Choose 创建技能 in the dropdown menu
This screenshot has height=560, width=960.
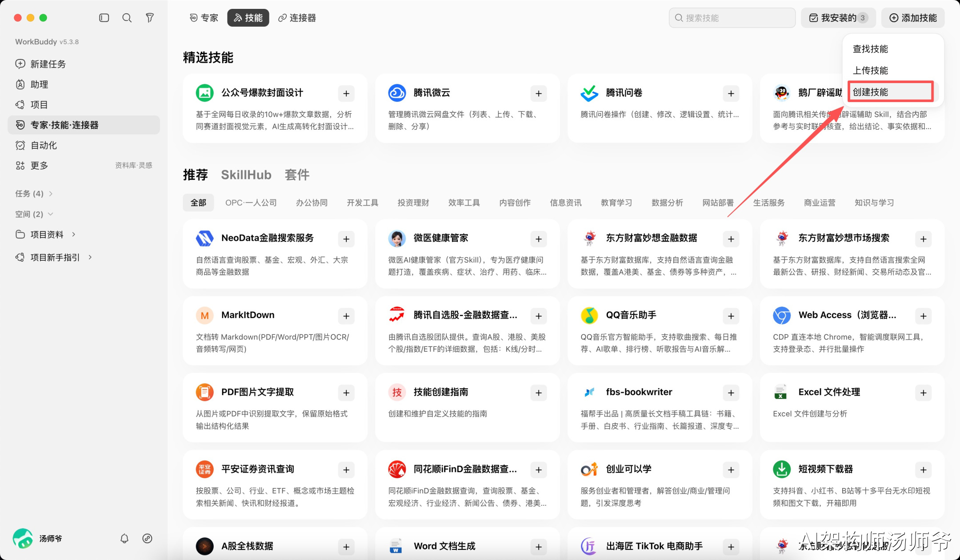point(891,92)
